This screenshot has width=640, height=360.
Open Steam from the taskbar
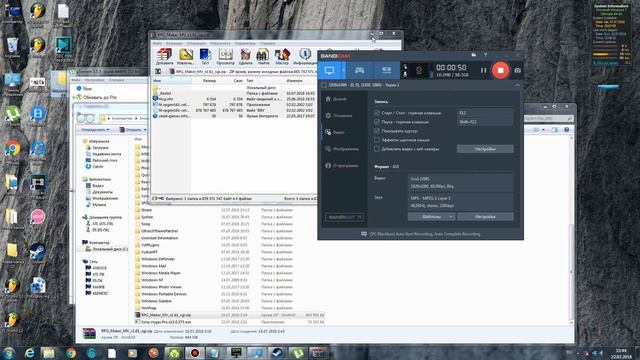278,353
